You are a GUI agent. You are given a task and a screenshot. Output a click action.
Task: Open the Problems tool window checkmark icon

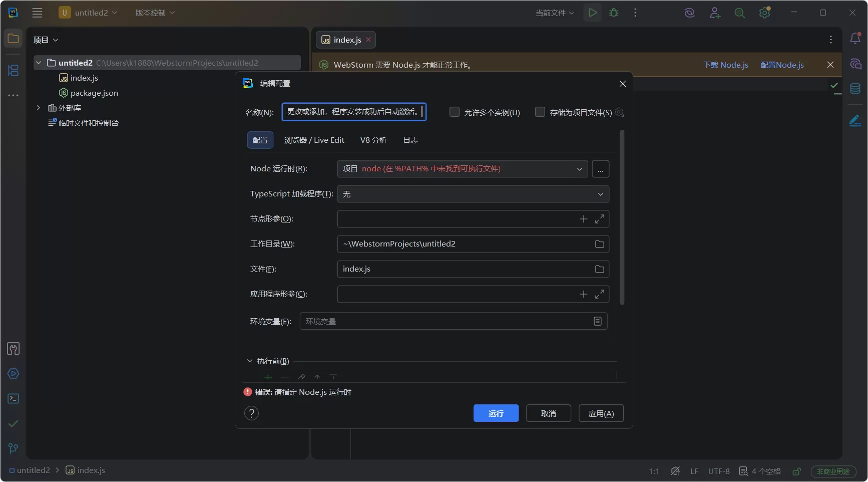click(13, 423)
